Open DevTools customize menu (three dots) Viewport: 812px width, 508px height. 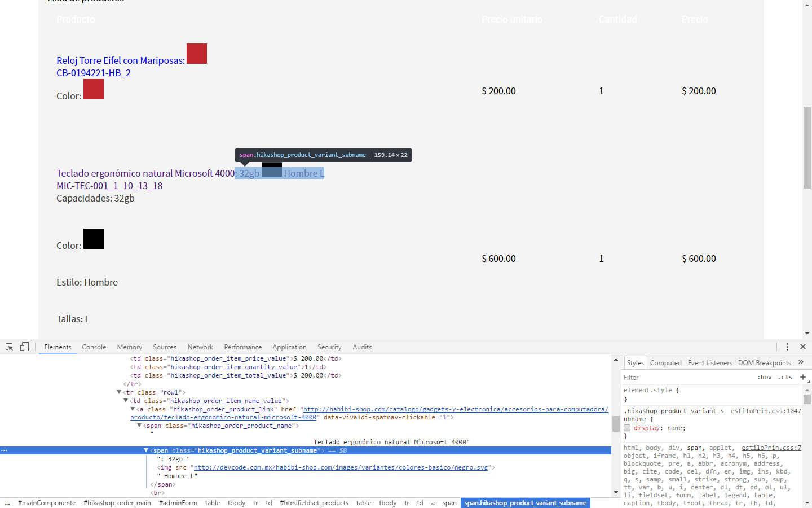pyautogui.click(x=787, y=347)
